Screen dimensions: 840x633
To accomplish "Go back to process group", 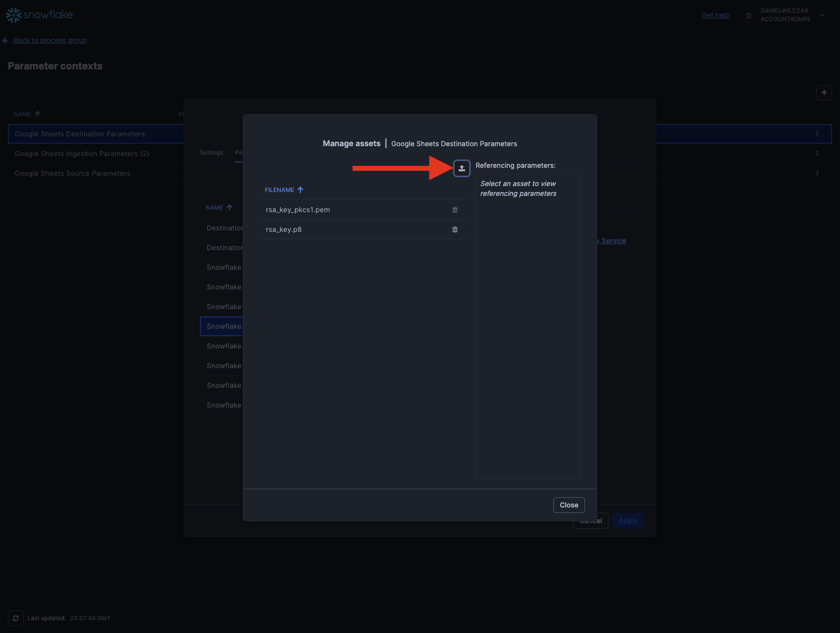I will [50, 40].
